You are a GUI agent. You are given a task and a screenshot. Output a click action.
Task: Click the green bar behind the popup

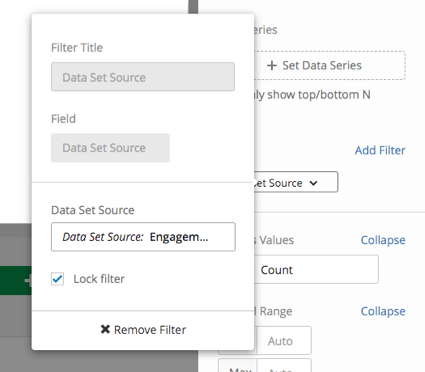coord(16,280)
